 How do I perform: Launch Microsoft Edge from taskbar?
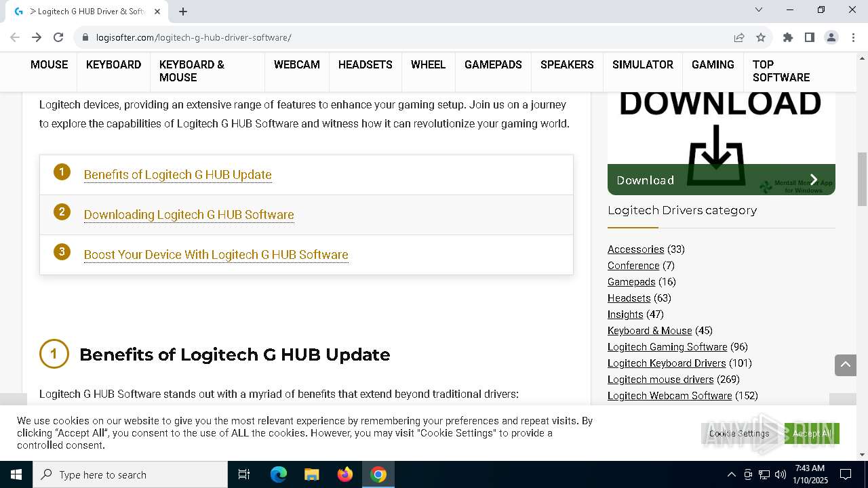tap(279, 474)
